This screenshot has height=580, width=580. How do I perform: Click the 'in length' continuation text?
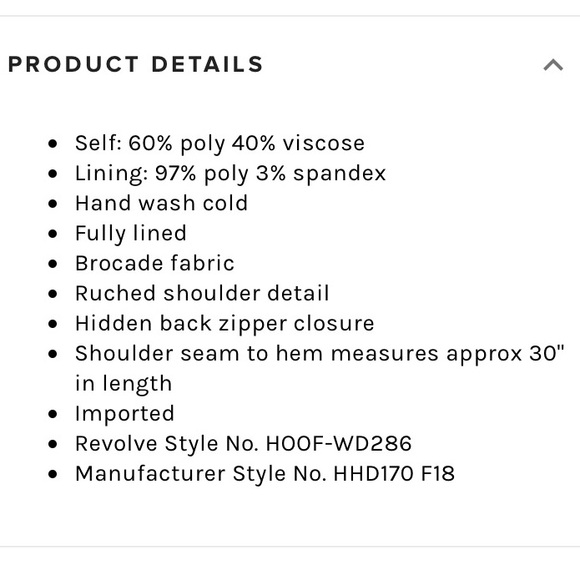(x=124, y=384)
